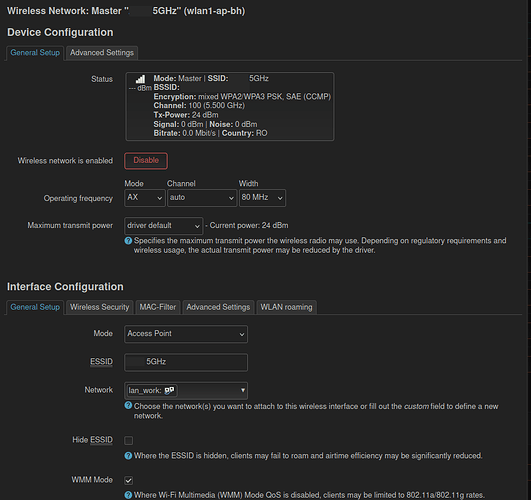Click help icon beside Network description
531x500 pixels.
(128, 405)
